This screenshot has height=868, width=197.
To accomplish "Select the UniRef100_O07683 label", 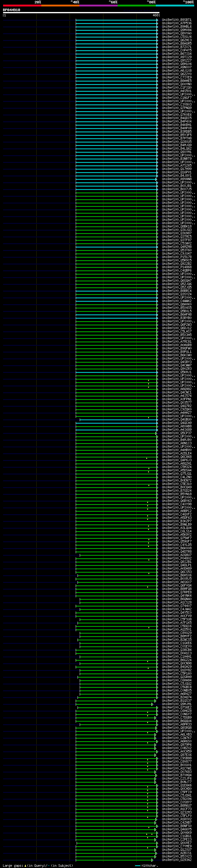I will (x=176, y=772).
